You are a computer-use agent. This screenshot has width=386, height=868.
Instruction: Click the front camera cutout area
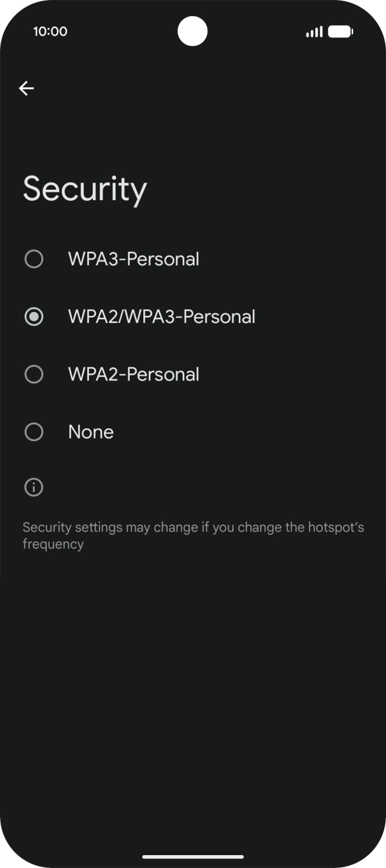193,32
